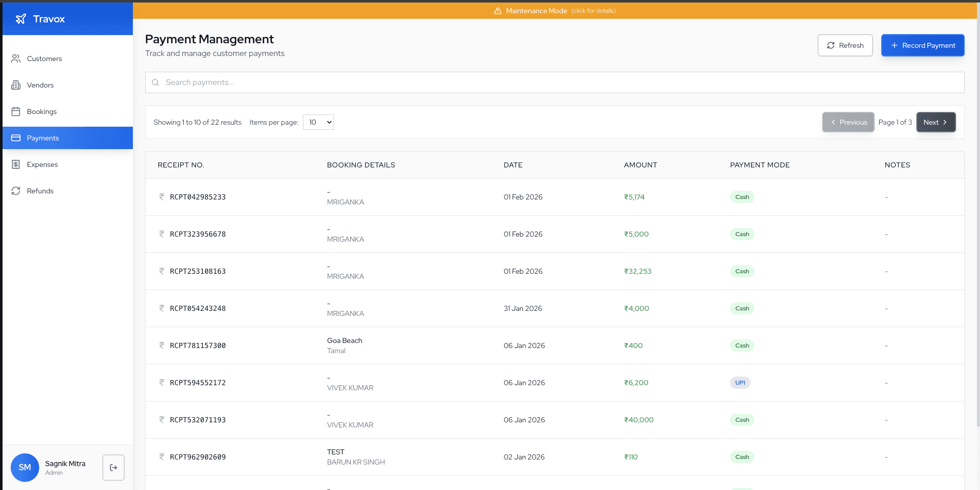This screenshot has height=490, width=980.
Task: Click receipt number RCPT781157300
Action: pos(198,345)
